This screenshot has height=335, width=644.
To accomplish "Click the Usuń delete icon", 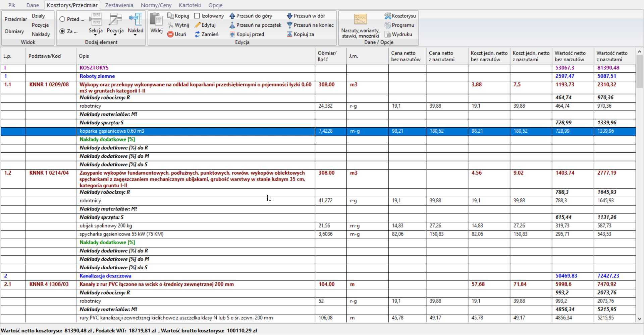I will click(170, 34).
